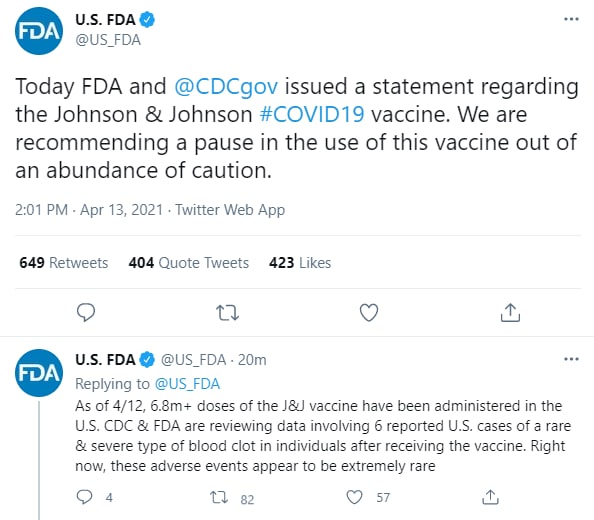Open FDA profile picture on main tweet

click(x=39, y=31)
